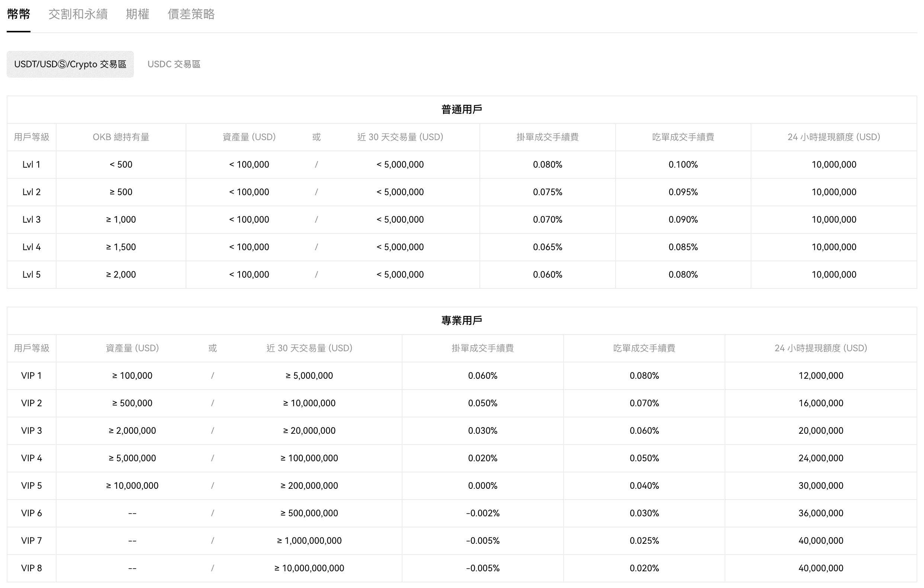Click the '≥ 500' OKB holding cell

(121, 192)
